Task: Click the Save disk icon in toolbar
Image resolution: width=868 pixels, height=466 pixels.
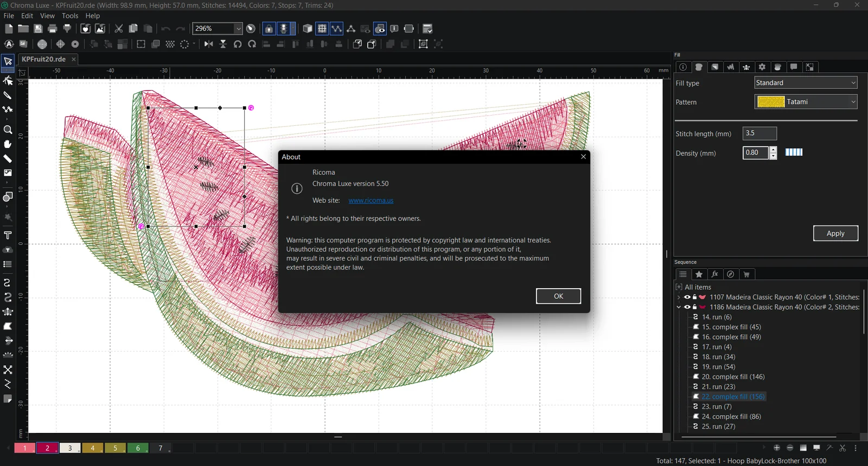Action: [x=38, y=29]
